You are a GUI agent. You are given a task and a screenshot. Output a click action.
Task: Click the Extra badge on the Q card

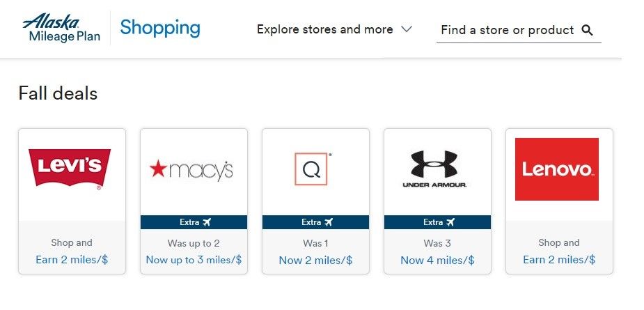tap(315, 222)
